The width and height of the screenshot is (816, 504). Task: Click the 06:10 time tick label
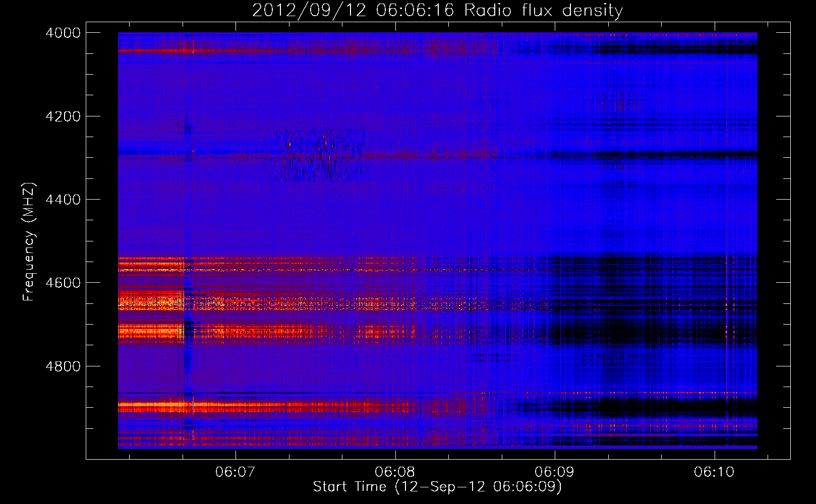[714, 472]
